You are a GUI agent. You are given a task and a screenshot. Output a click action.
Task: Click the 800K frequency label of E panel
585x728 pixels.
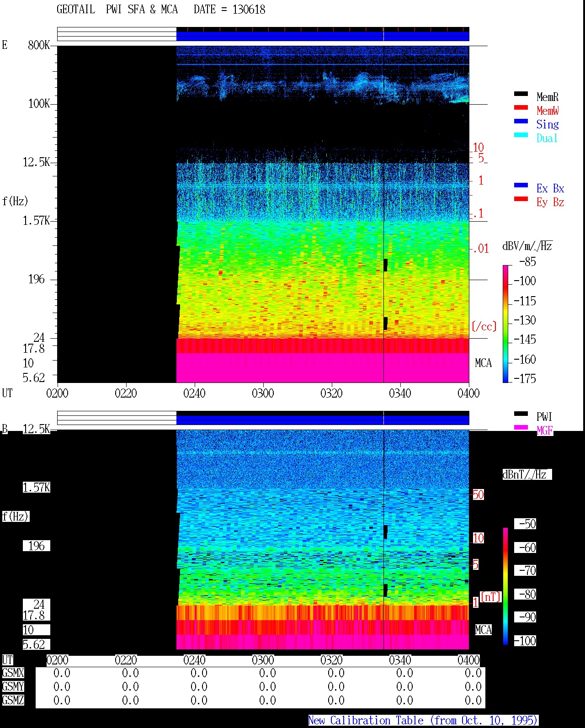(x=39, y=45)
